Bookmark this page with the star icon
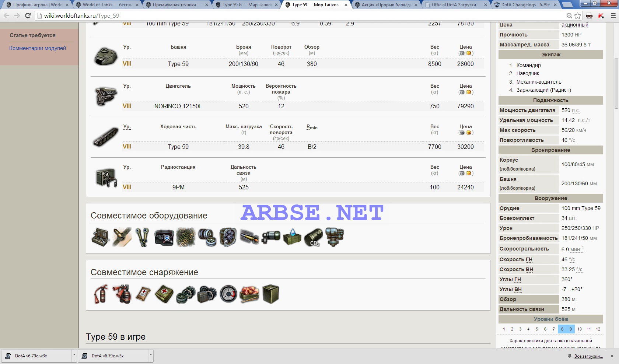The width and height of the screenshot is (619, 364). pyautogui.click(x=578, y=15)
